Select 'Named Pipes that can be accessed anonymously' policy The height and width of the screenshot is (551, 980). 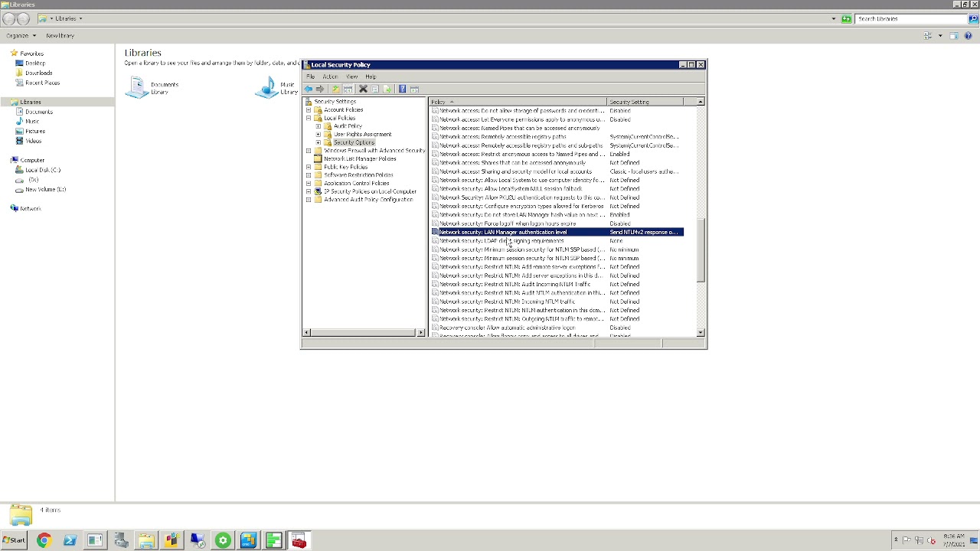coord(557,128)
